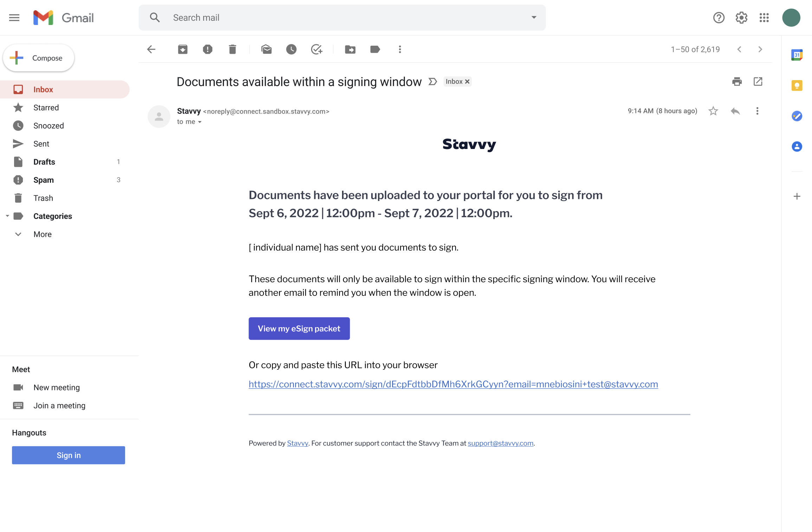812x532 pixels.
Task: Expand the recipient details under Stavvy
Action: coord(200,122)
